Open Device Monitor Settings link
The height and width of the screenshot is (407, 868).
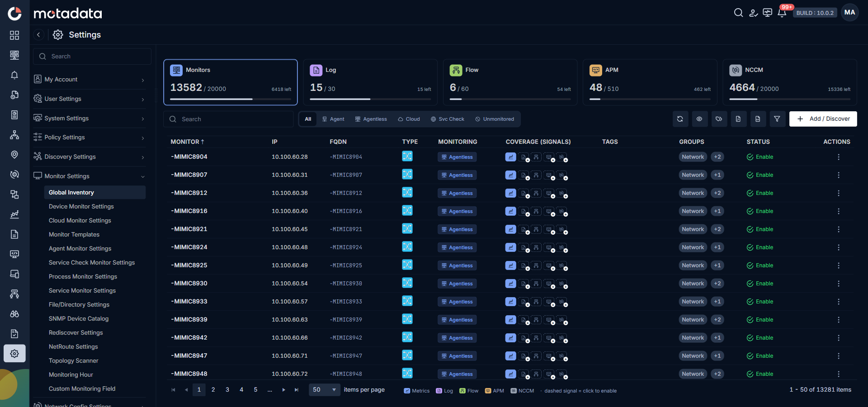tap(81, 207)
